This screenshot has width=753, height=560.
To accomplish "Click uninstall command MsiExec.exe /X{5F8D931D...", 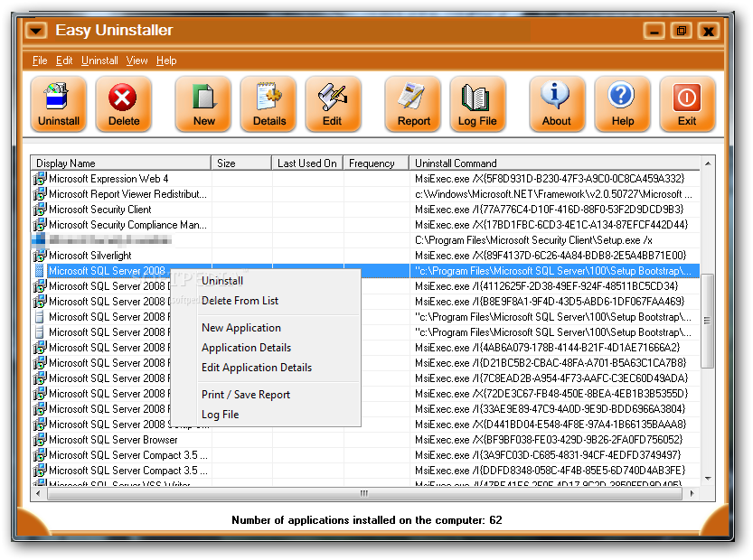I will pyautogui.click(x=550, y=179).
